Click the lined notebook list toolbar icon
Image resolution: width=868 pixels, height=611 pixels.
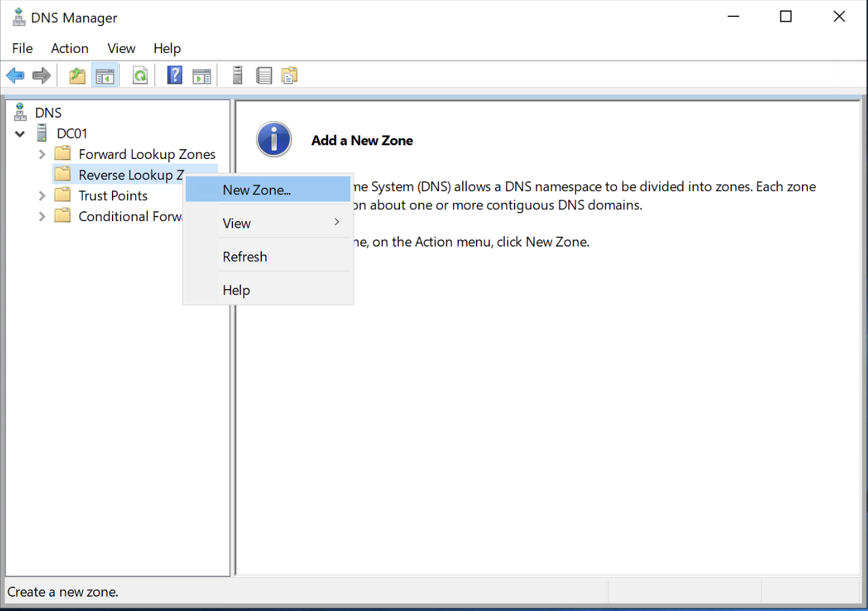tap(264, 76)
